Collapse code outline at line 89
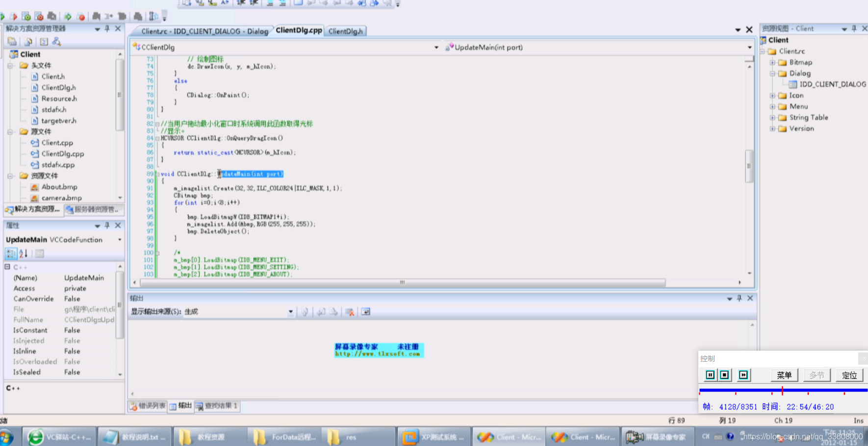Image resolution: width=868 pixels, height=446 pixels. click(x=157, y=174)
